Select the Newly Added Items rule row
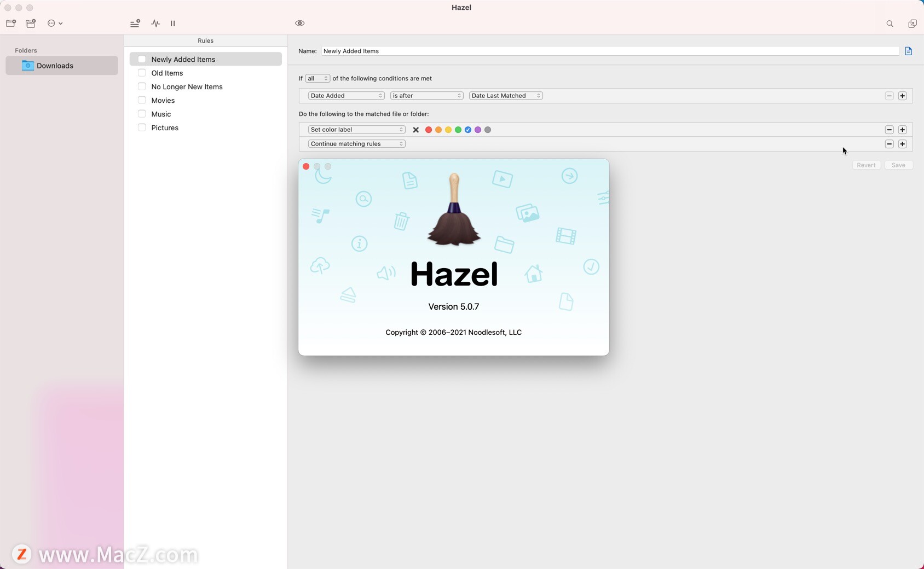 click(x=206, y=59)
